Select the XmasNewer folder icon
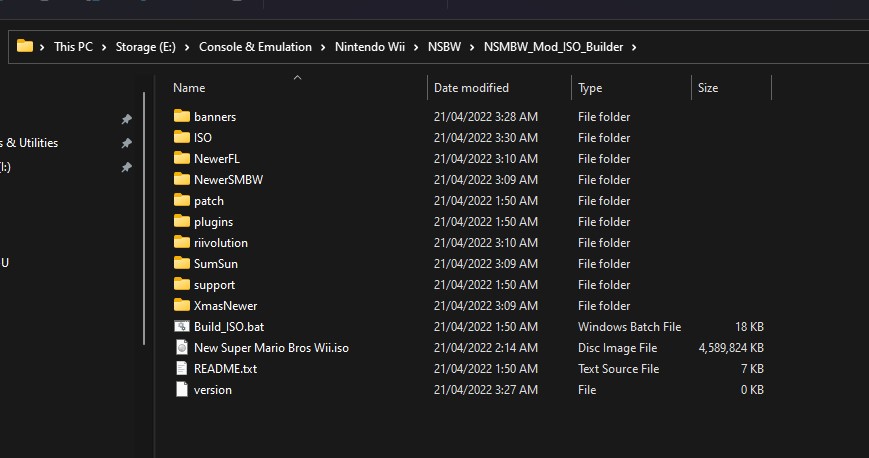 182,305
